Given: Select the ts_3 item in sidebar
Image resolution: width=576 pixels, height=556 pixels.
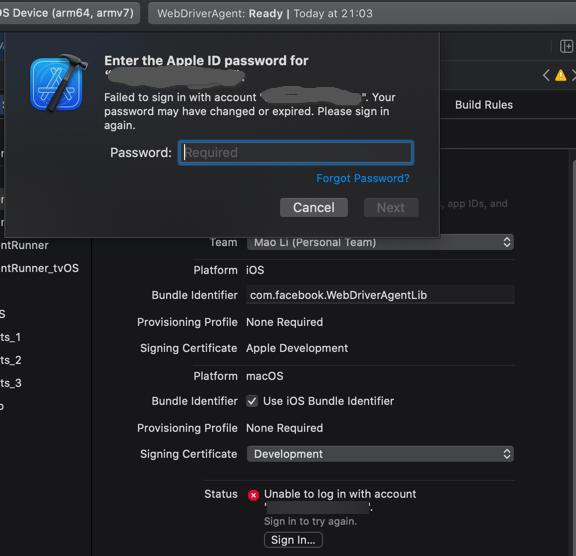Looking at the screenshot, I should 11,383.
